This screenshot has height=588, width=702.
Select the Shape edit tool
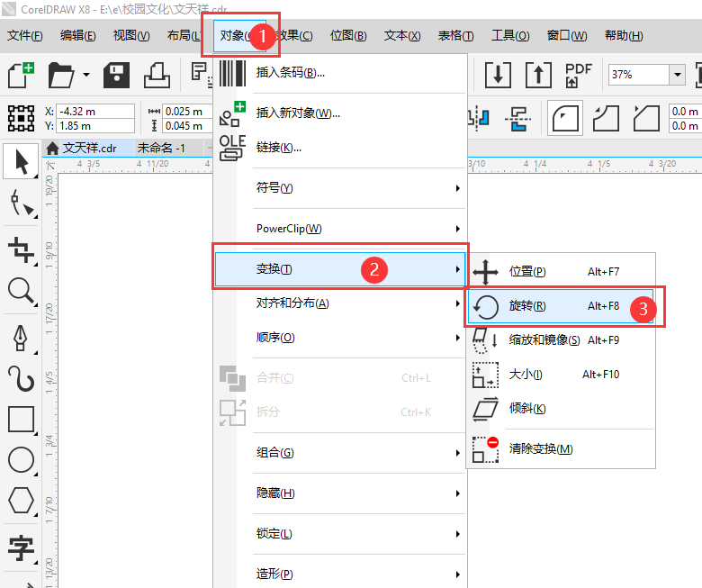(x=22, y=204)
